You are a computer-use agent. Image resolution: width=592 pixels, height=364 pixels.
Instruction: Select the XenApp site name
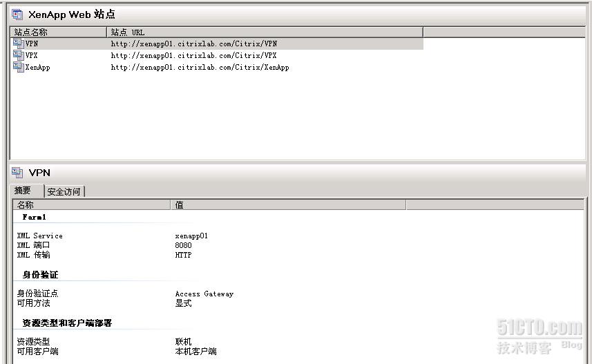(x=38, y=68)
